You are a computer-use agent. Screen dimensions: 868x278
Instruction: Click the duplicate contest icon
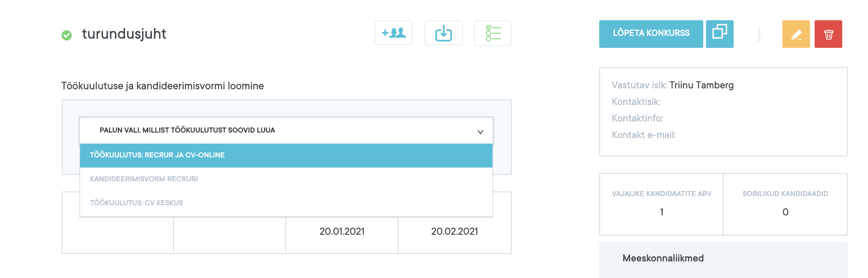pyautogui.click(x=719, y=34)
